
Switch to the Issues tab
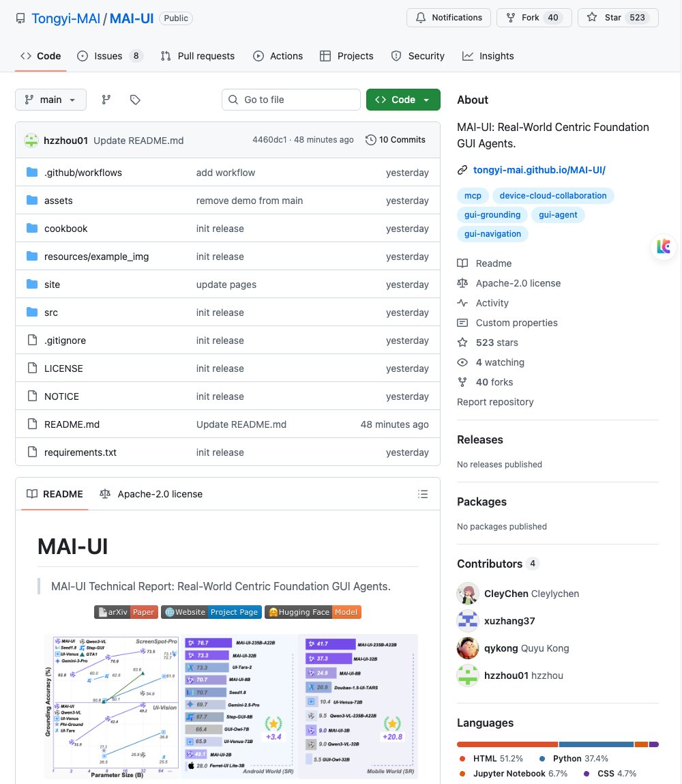[109, 56]
